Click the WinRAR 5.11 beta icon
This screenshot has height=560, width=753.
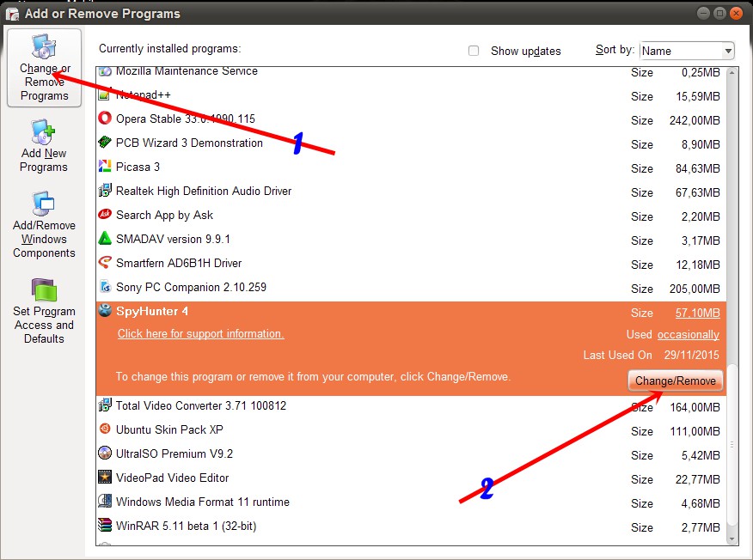[x=105, y=525]
